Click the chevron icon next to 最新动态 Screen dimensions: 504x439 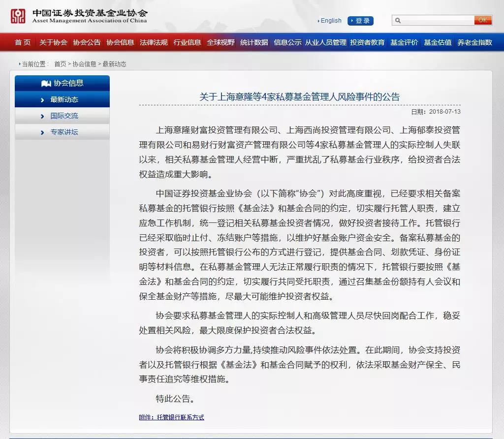tap(42, 100)
